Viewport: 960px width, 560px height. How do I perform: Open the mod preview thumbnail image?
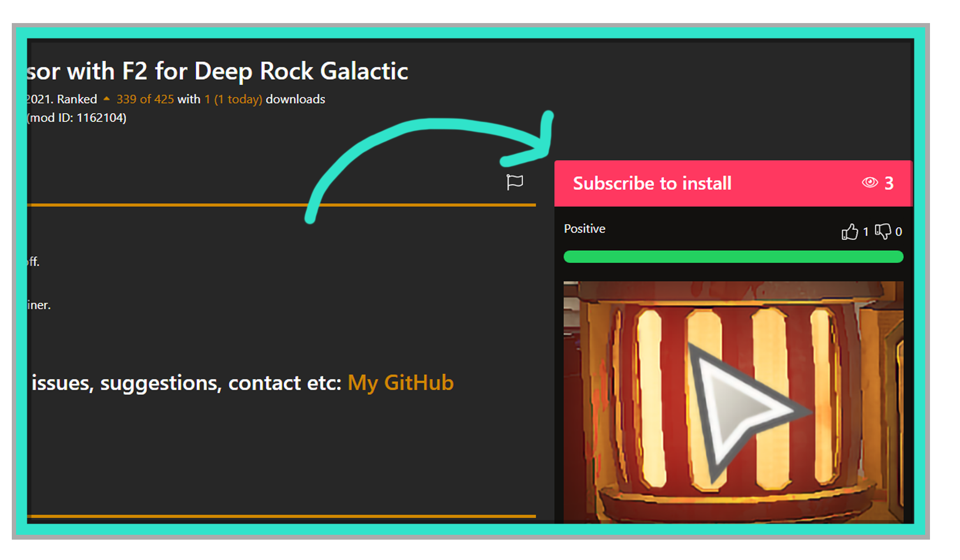pos(733,402)
